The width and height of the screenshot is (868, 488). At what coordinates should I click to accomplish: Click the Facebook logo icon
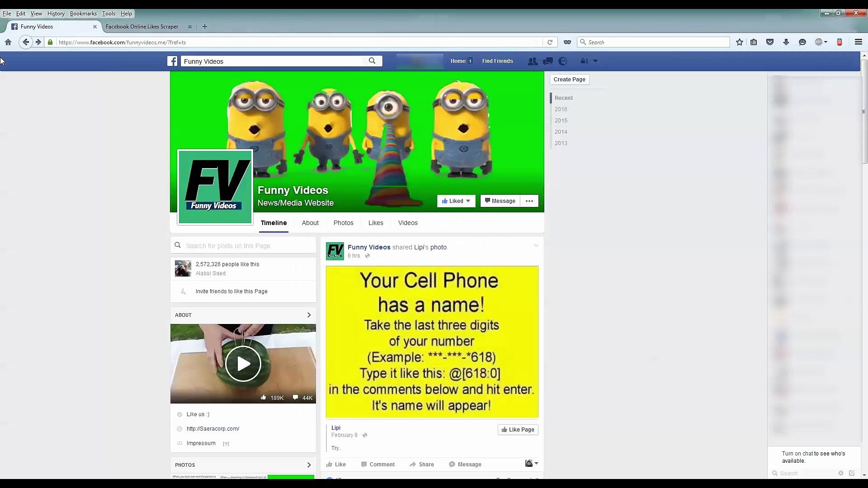point(172,61)
